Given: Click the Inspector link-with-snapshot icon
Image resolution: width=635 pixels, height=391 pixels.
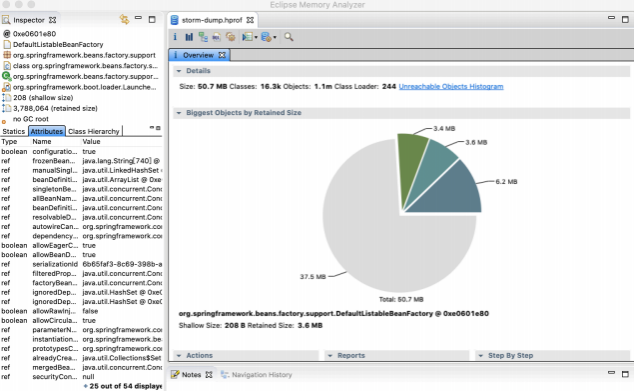Looking at the screenshot, I should [124, 19].
